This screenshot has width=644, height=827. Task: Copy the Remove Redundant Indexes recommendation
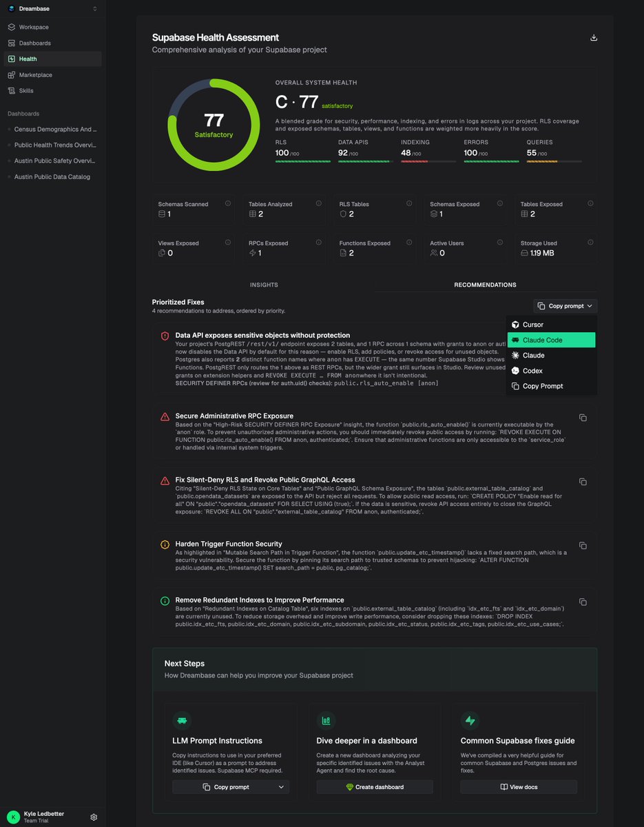tap(583, 602)
